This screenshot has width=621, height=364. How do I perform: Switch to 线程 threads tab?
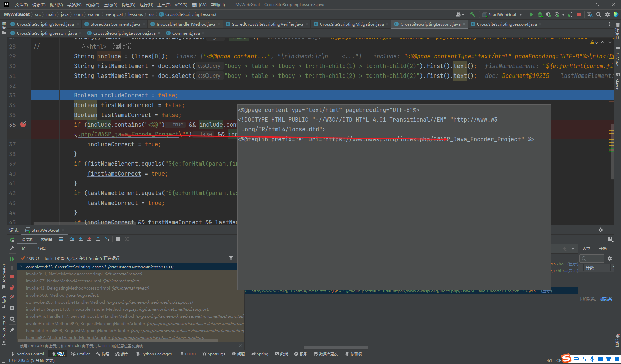tap(42, 248)
